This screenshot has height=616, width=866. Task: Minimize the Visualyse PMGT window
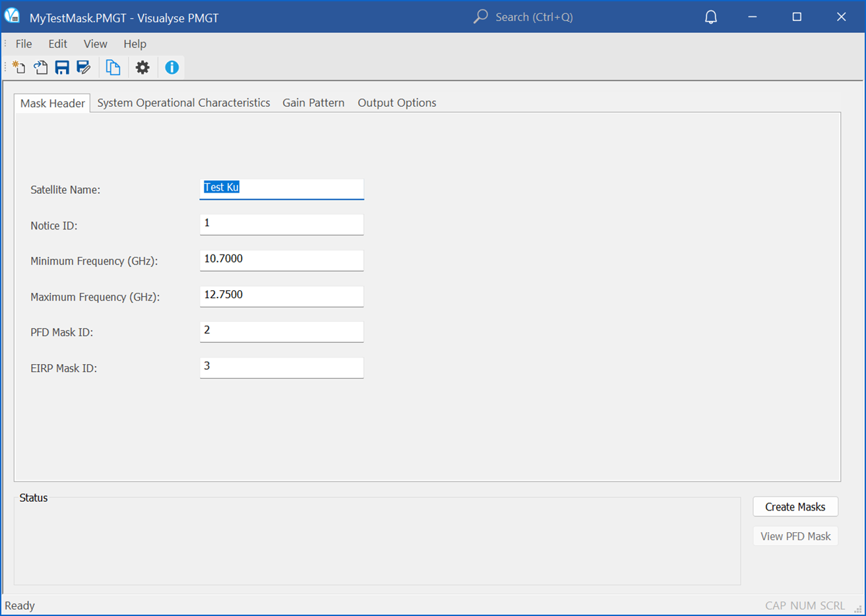tap(753, 16)
